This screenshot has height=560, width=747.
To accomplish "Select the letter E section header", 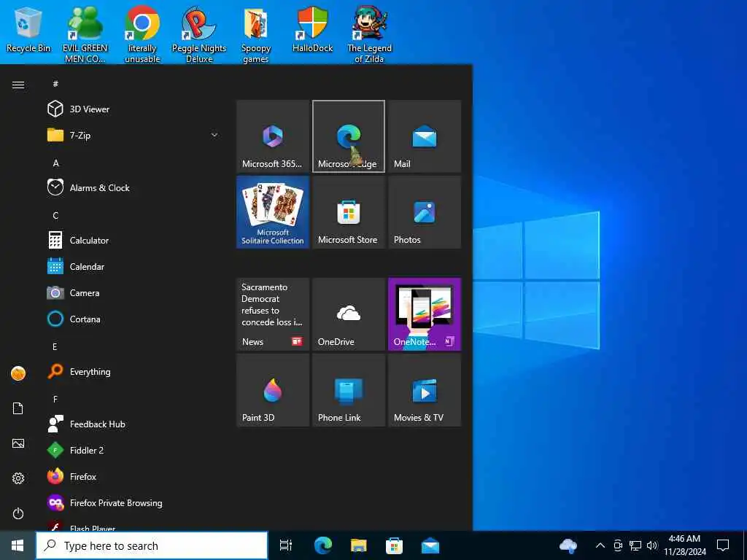I will click(x=55, y=346).
